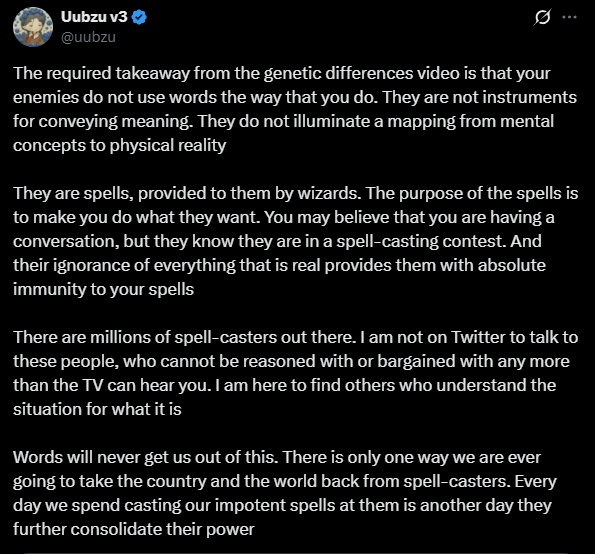595x554 pixels.
Task: Click the phrase "situation for what it is"
Action: 97,409
